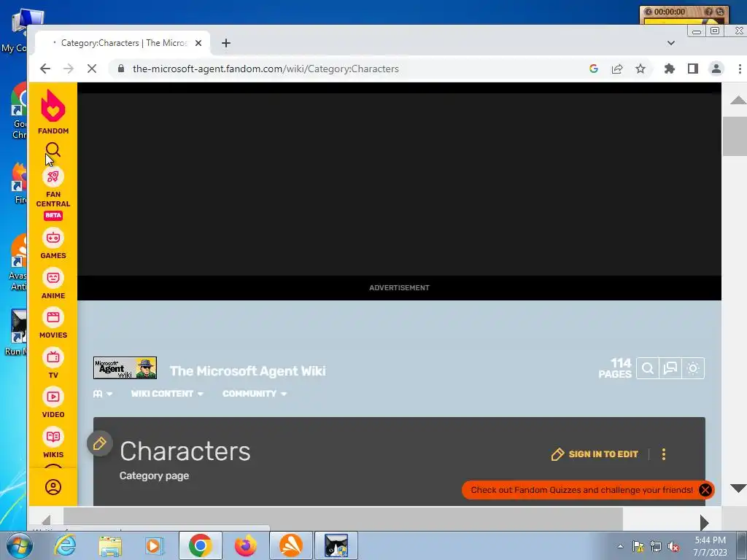This screenshot has width=747, height=560.
Task: Click the 114 Pages counter
Action: tap(615, 368)
